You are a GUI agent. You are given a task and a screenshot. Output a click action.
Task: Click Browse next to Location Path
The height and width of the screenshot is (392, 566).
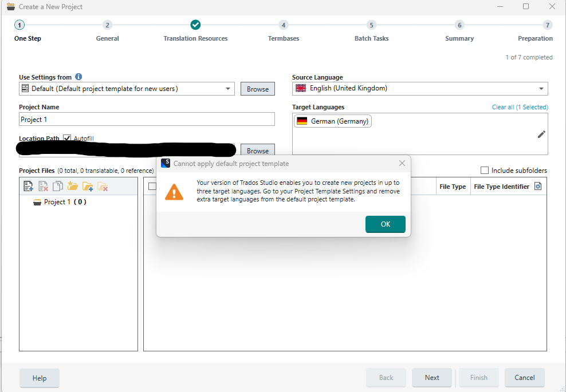point(258,151)
